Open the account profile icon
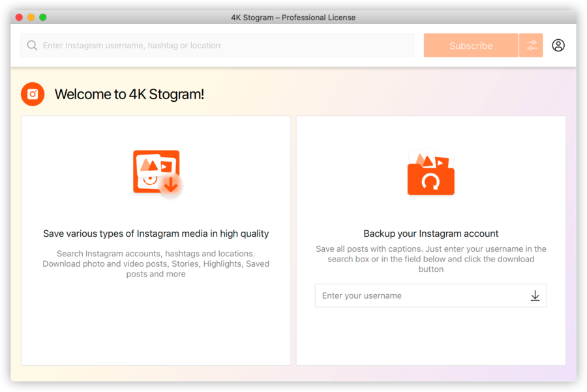The width and height of the screenshot is (587, 392). click(558, 45)
